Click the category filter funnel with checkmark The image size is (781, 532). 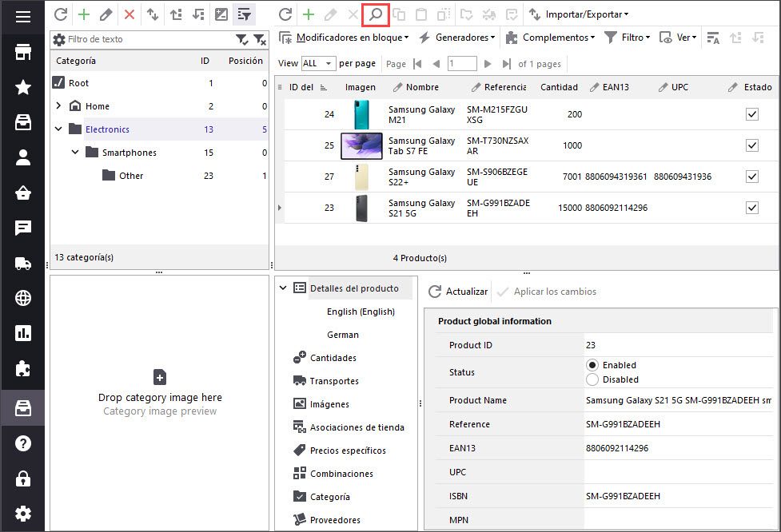coord(241,39)
